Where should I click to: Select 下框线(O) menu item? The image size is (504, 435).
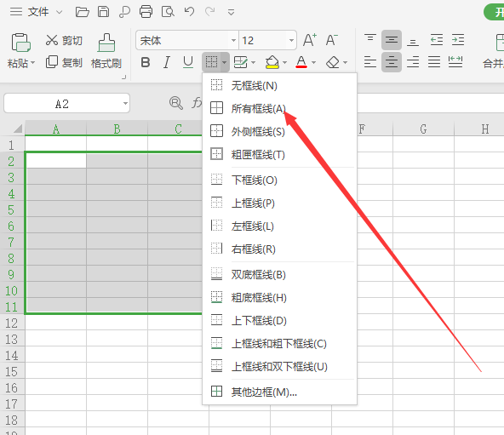click(279, 180)
